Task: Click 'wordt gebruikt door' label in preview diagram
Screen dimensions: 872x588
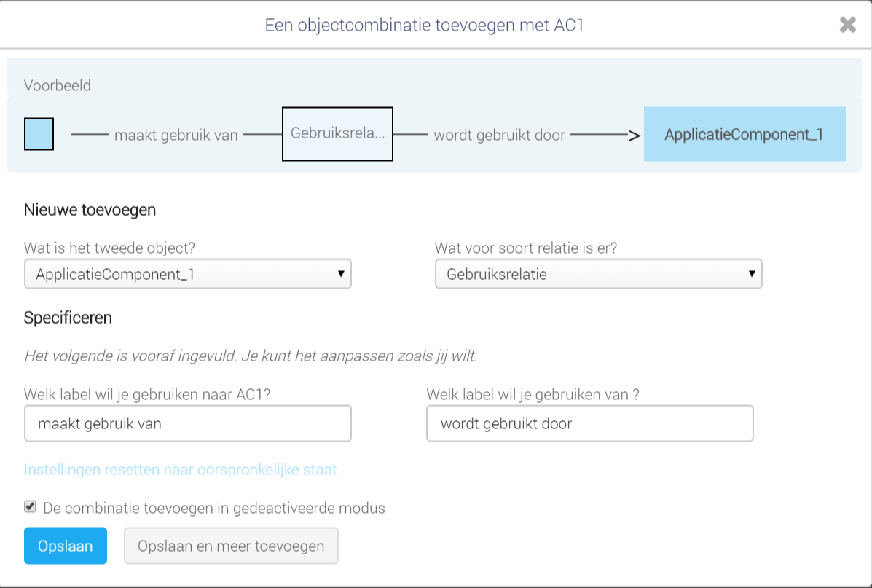Action: click(500, 136)
